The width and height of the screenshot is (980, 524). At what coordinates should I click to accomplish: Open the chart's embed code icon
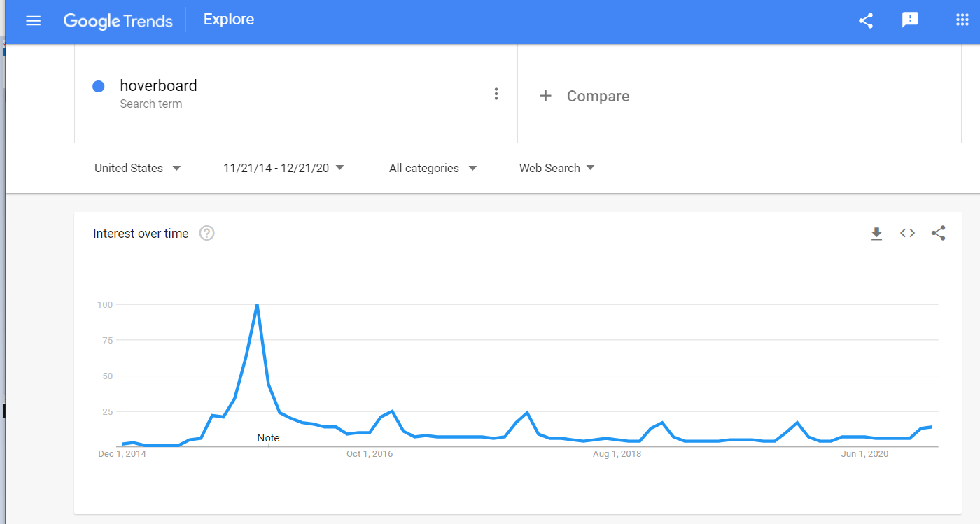tap(907, 234)
